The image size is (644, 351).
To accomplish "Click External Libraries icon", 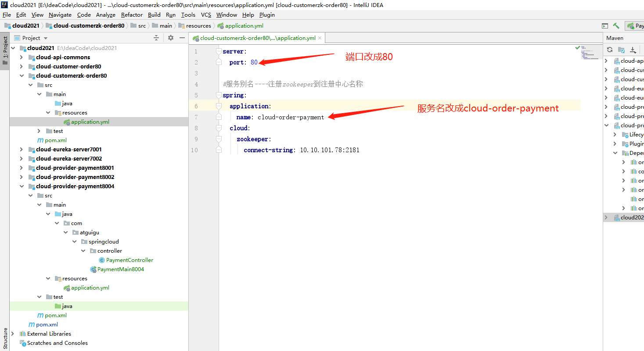I will click(23, 334).
